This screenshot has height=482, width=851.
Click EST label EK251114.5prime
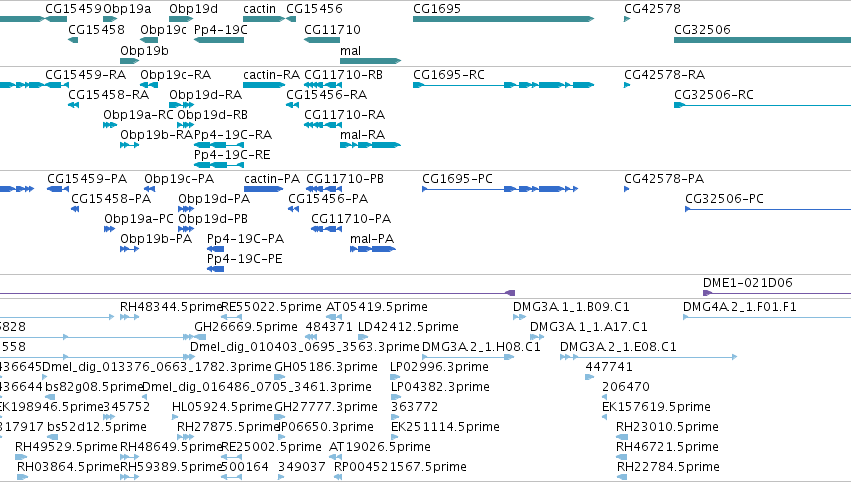tap(446, 427)
